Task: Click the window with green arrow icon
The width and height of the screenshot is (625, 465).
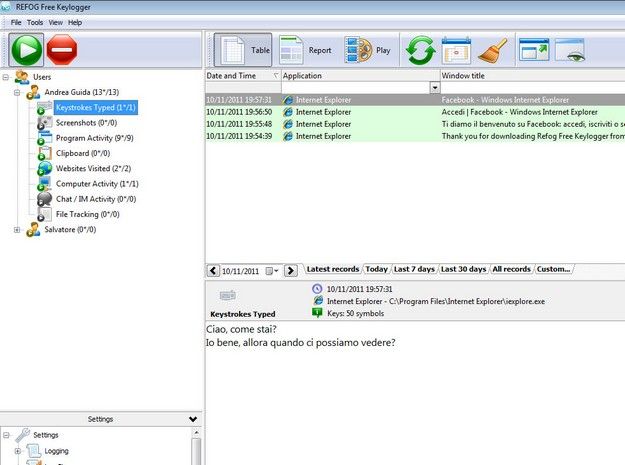Action: click(x=534, y=50)
